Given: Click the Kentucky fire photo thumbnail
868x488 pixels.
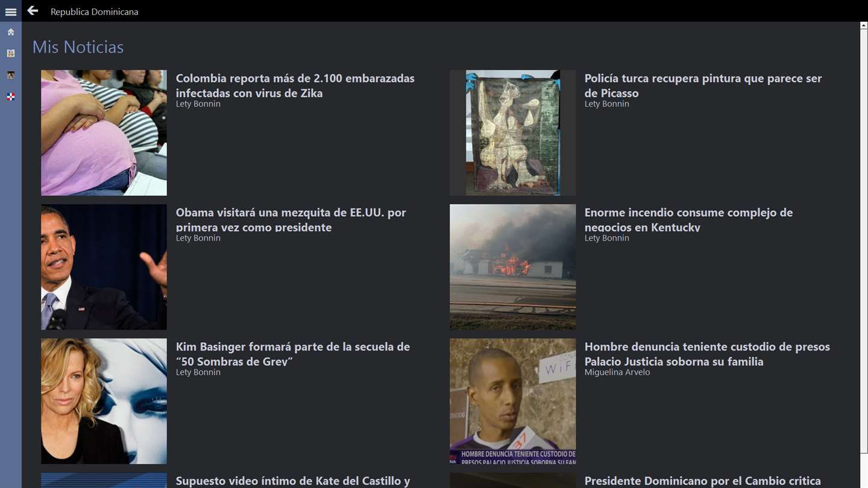Looking at the screenshot, I should pyautogui.click(x=513, y=267).
